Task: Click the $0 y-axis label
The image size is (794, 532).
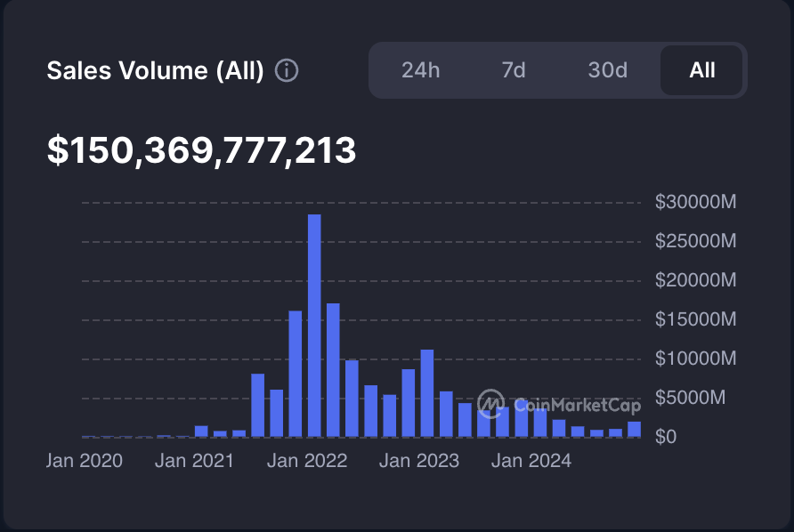Action: [x=667, y=437]
